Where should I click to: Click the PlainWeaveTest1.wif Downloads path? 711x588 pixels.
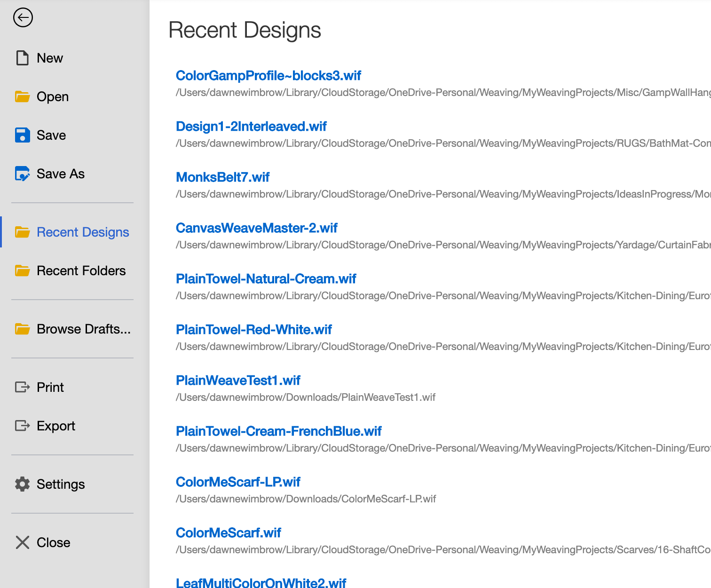pos(305,397)
